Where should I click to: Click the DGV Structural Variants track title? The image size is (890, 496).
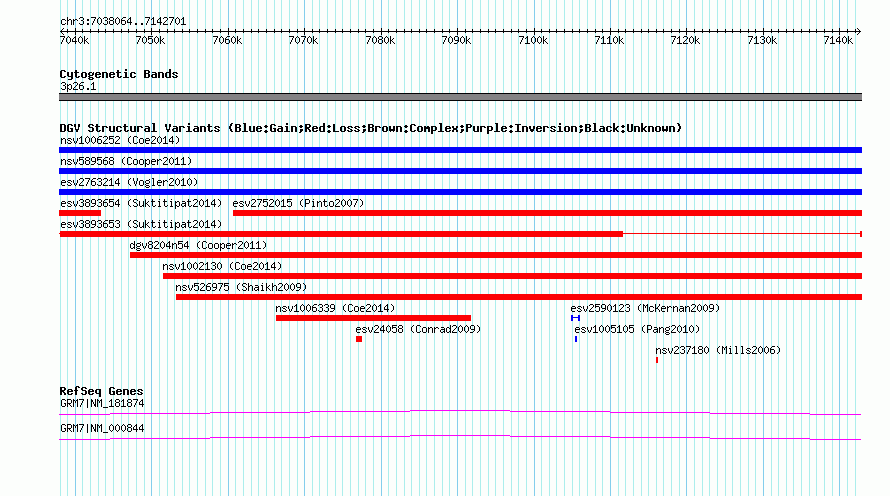click(x=371, y=128)
